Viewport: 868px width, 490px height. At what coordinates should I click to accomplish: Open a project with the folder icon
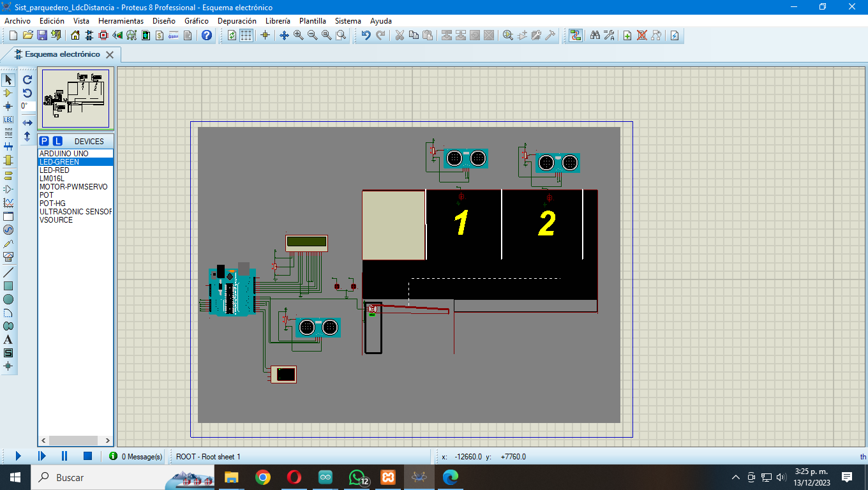27,35
